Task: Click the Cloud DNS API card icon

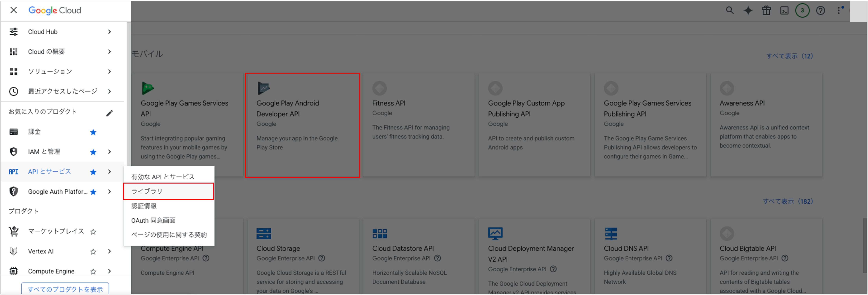Action: (x=611, y=234)
